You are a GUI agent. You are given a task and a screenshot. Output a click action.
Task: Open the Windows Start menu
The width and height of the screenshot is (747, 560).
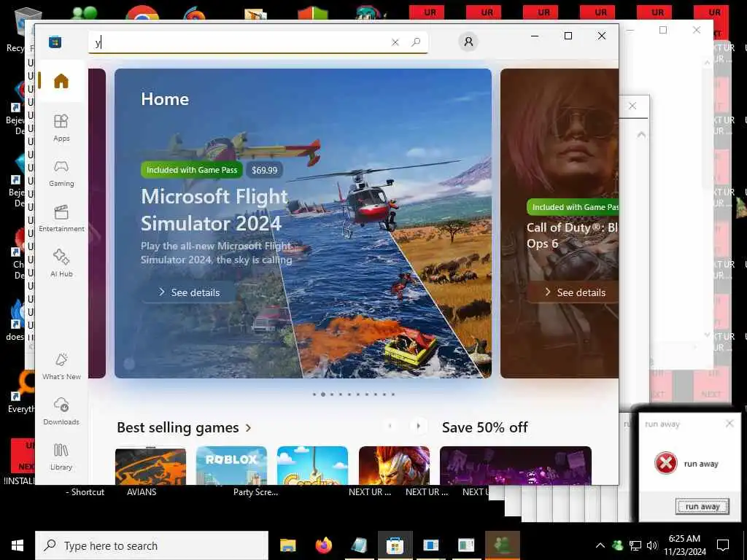(x=18, y=545)
